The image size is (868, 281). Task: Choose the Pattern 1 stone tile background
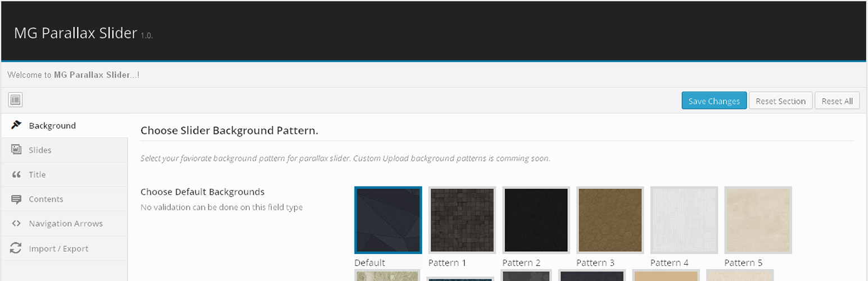(x=462, y=220)
